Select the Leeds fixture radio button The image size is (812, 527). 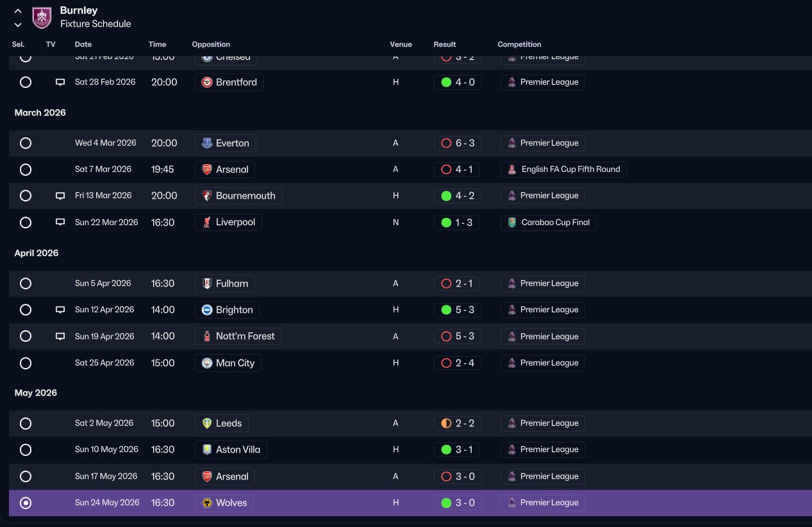coord(25,423)
